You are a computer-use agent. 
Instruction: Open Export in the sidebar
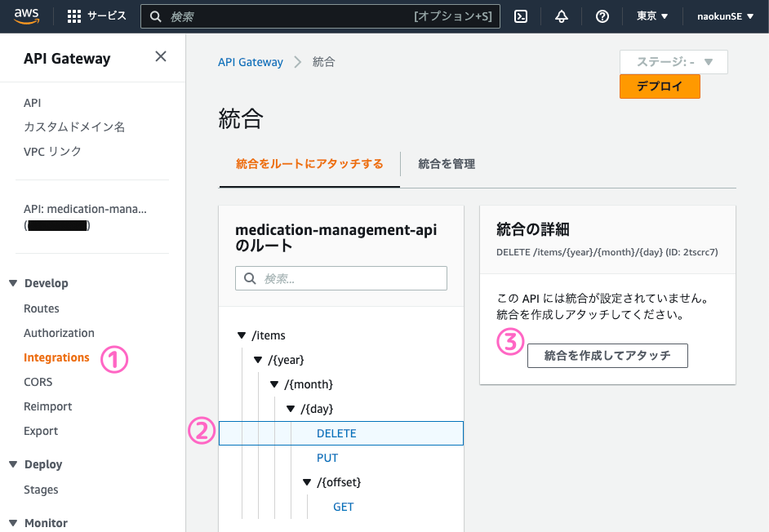[41, 431]
